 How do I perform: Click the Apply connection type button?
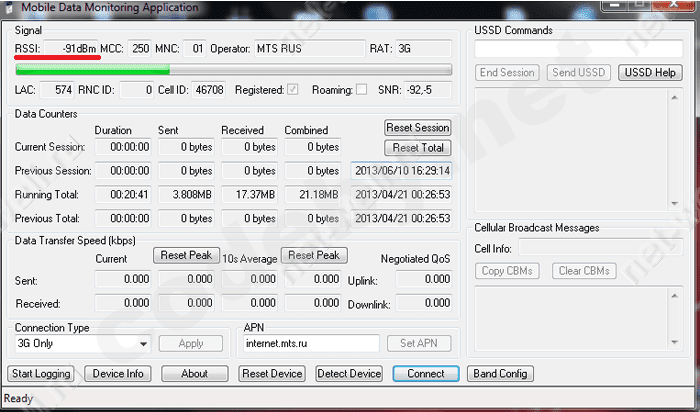(191, 344)
